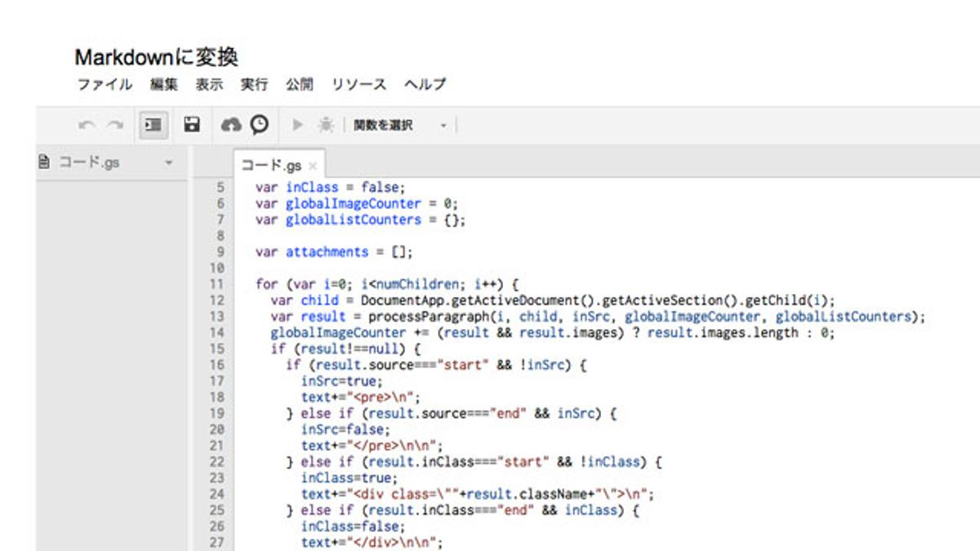
Task: Expand the コード.gs sidebar file dropdown arrow
Action: pos(169,163)
